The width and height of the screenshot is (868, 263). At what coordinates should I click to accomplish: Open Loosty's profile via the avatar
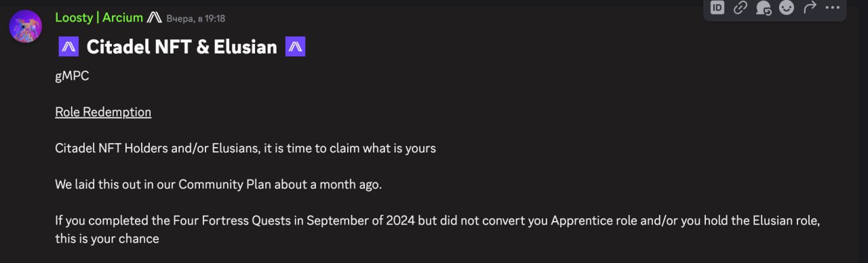pyautogui.click(x=26, y=27)
